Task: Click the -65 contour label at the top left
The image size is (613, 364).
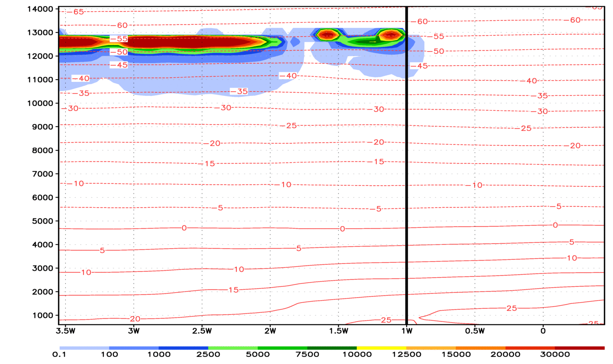Action: [78, 12]
